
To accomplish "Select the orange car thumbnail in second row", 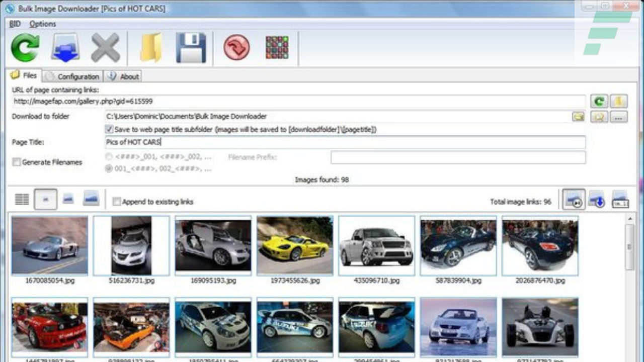I will tap(131, 327).
